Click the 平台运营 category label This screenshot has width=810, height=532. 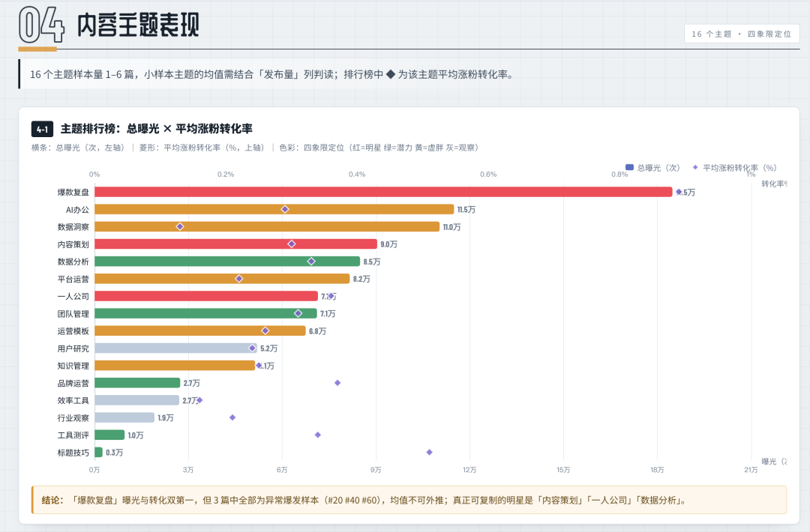point(73,279)
